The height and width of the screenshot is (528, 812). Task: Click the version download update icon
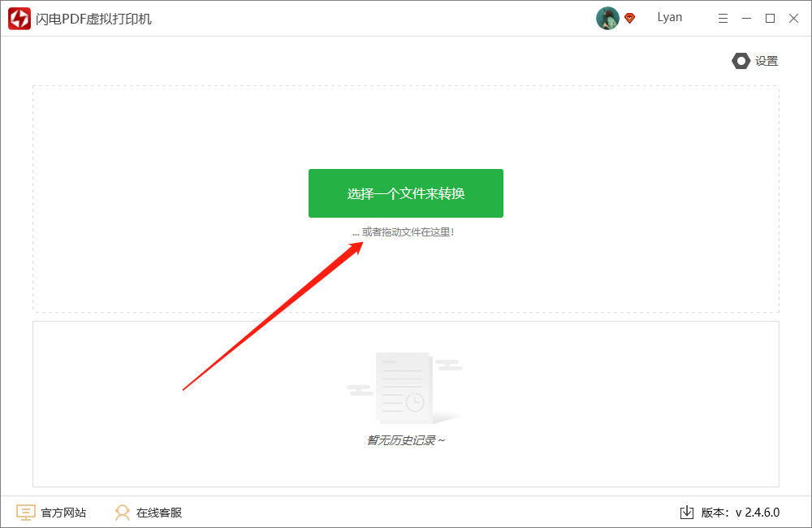[x=687, y=513]
